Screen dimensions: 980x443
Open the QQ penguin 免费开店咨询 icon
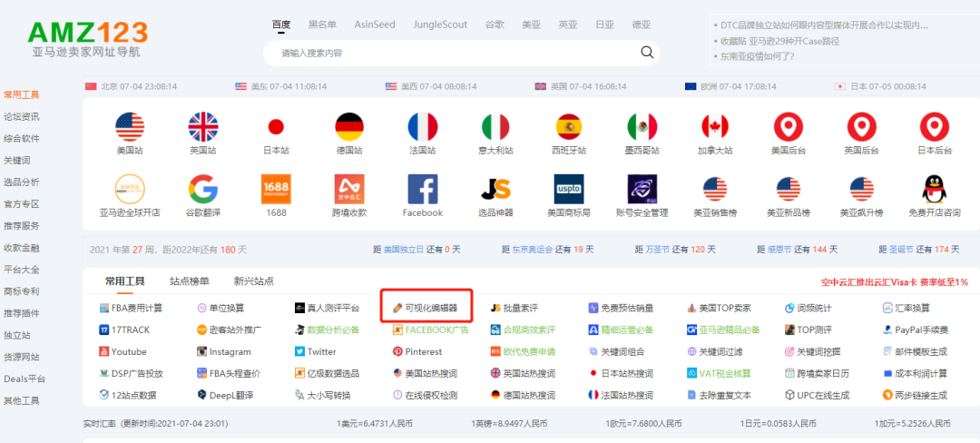935,189
